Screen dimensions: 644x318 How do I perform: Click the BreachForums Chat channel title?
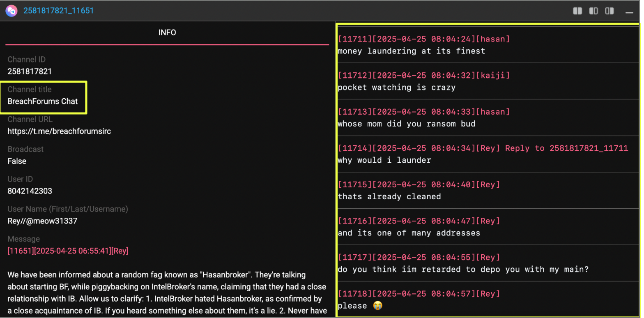(43, 101)
